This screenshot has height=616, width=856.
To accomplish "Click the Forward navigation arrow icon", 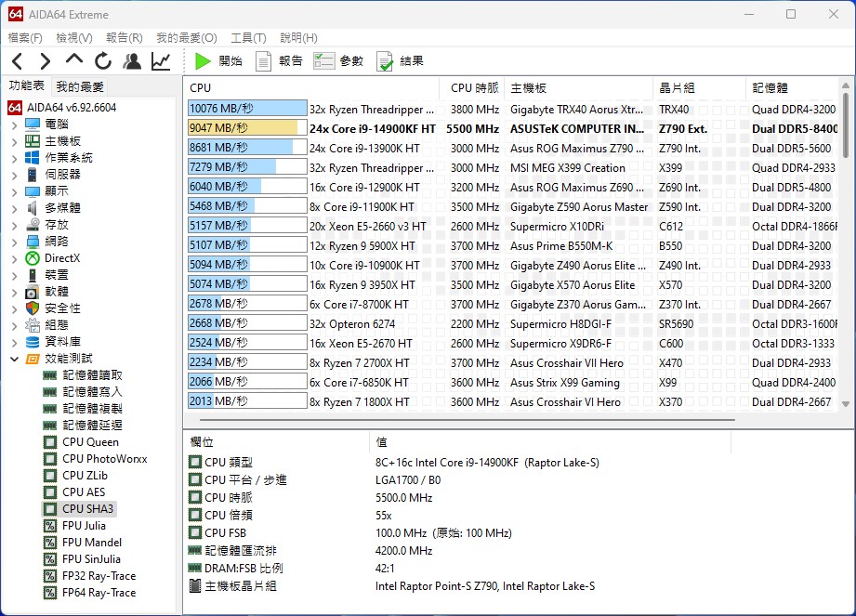I will [45, 61].
